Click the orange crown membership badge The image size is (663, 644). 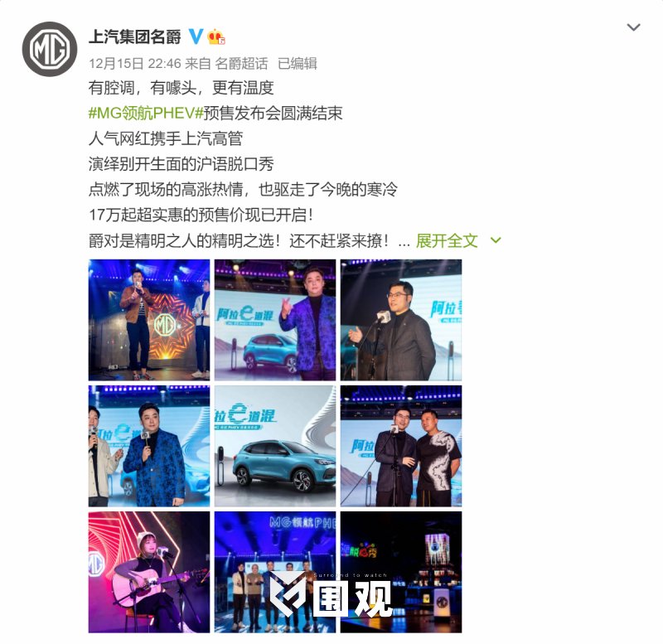coord(215,36)
